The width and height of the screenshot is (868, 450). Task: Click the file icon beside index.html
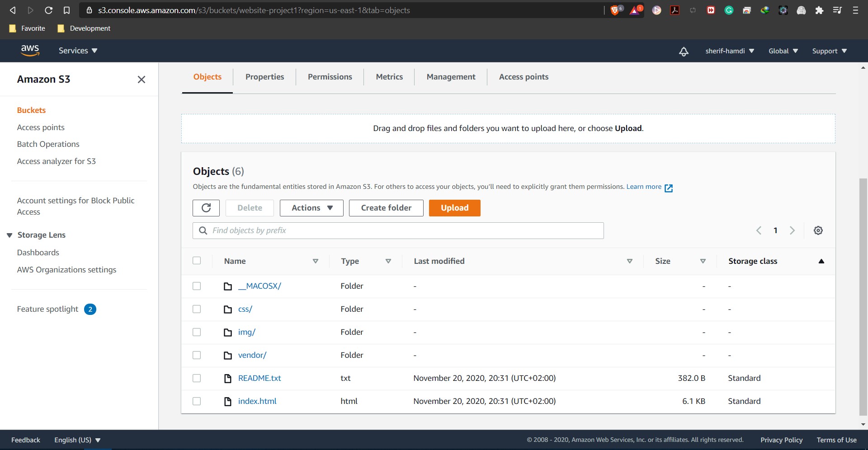[x=228, y=401]
